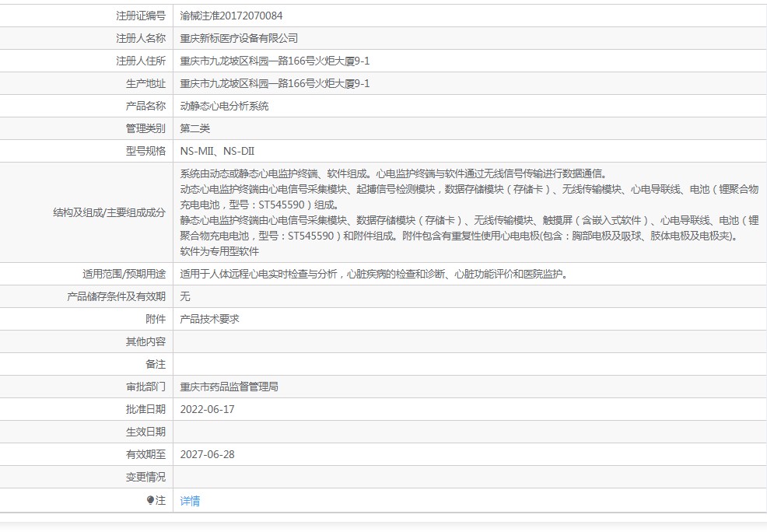Select registration number 渝械注准20172070084

pos(231,16)
